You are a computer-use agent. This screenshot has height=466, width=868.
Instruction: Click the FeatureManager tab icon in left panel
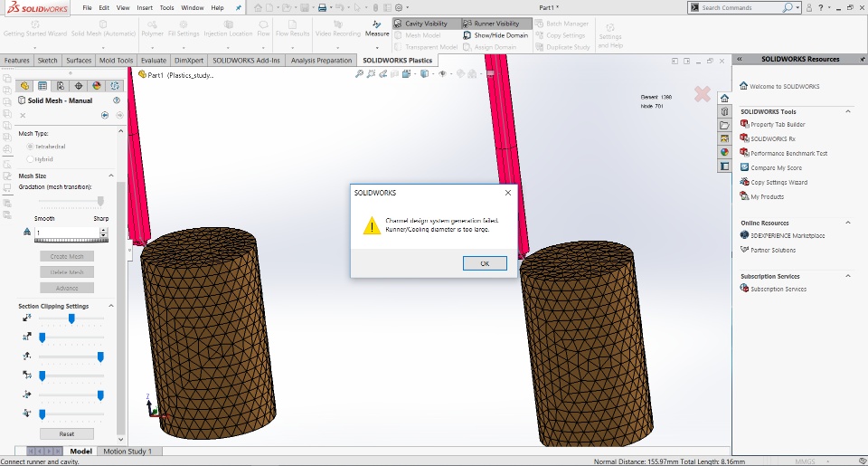24,86
